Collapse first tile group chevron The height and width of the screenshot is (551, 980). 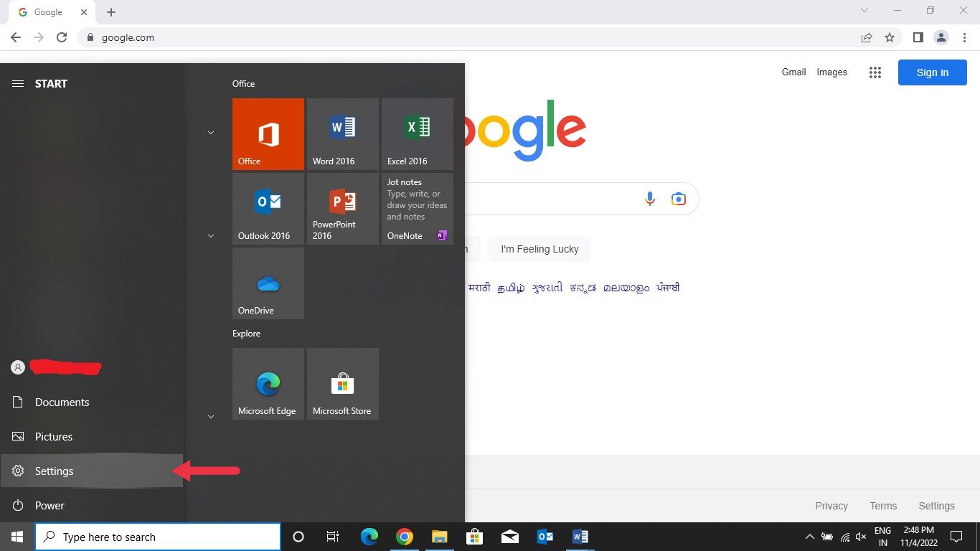pos(211,133)
